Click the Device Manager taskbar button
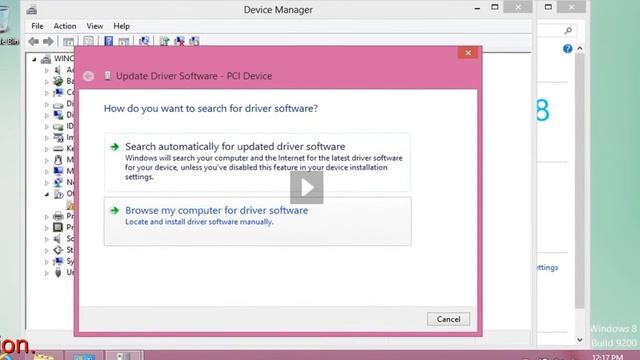This screenshot has width=640, height=360. (124, 356)
